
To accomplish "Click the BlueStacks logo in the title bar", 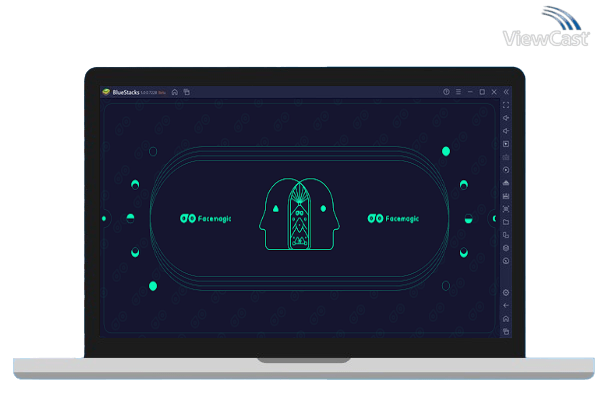I will (105, 92).
